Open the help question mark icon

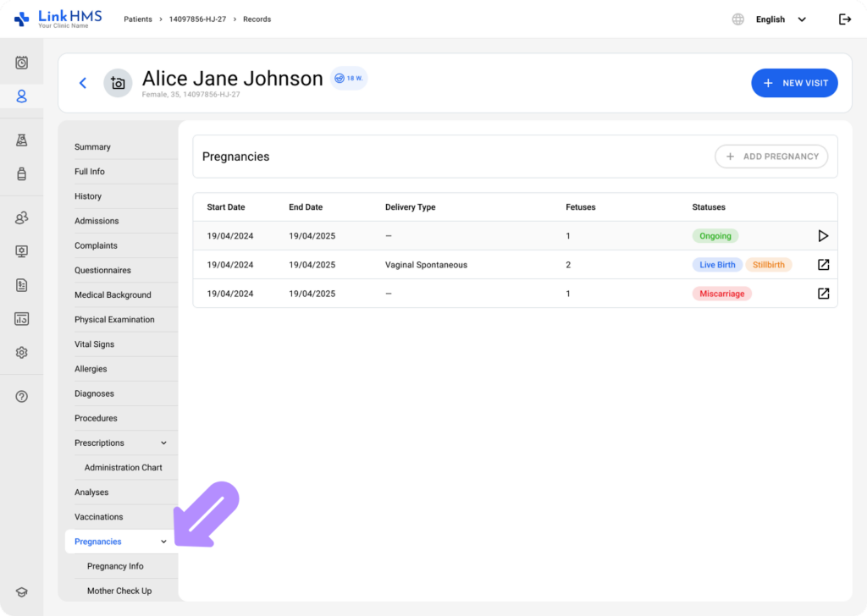22,397
